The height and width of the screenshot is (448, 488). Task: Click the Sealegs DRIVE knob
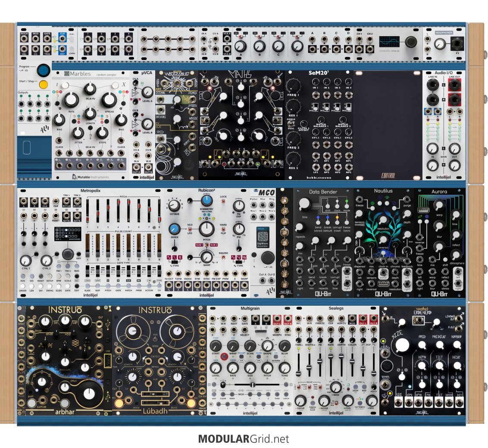pyautogui.click(x=300, y=401)
